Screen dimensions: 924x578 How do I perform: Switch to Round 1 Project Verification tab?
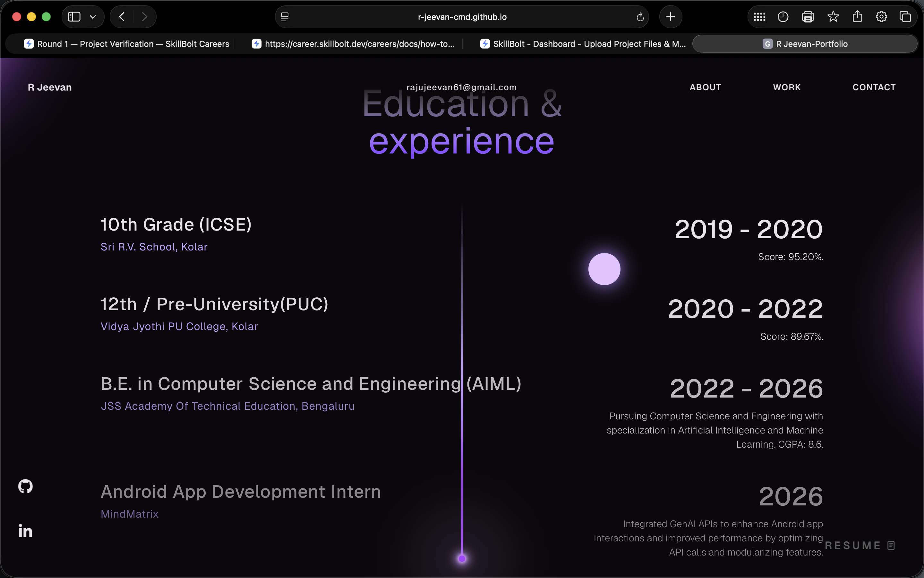click(126, 44)
